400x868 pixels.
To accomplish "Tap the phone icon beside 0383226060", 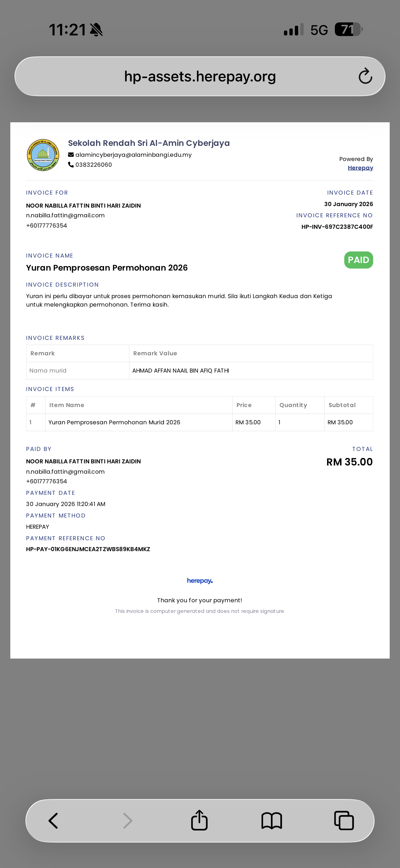I will 71,164.
